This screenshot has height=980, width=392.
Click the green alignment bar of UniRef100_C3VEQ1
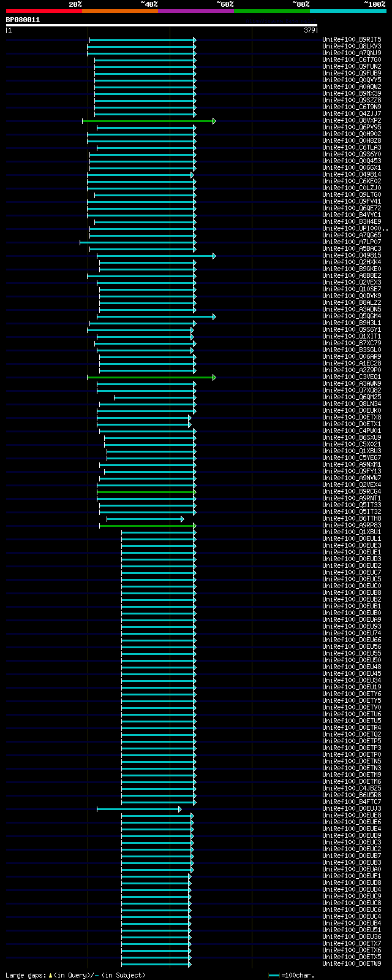tap(151, 377)
